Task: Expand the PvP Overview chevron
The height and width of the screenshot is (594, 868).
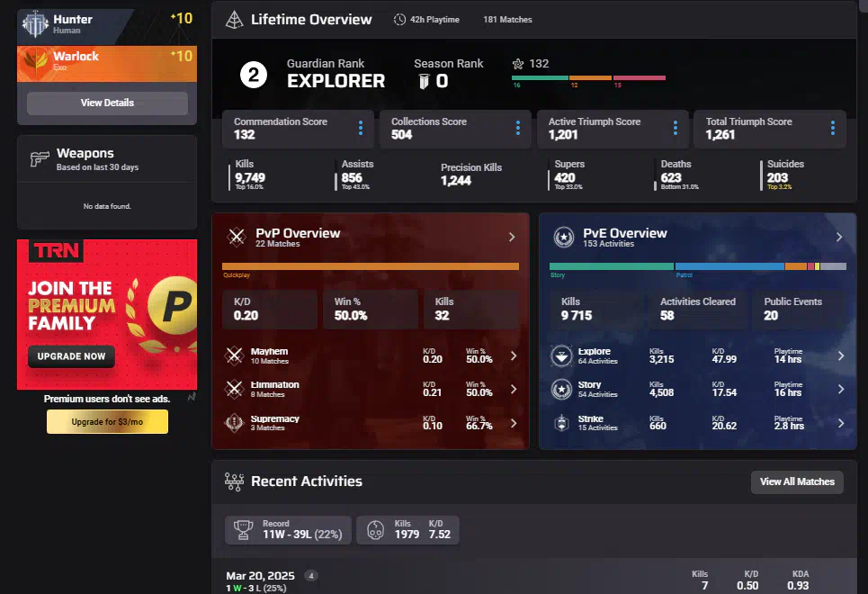Action: click(x=512, y=238)
